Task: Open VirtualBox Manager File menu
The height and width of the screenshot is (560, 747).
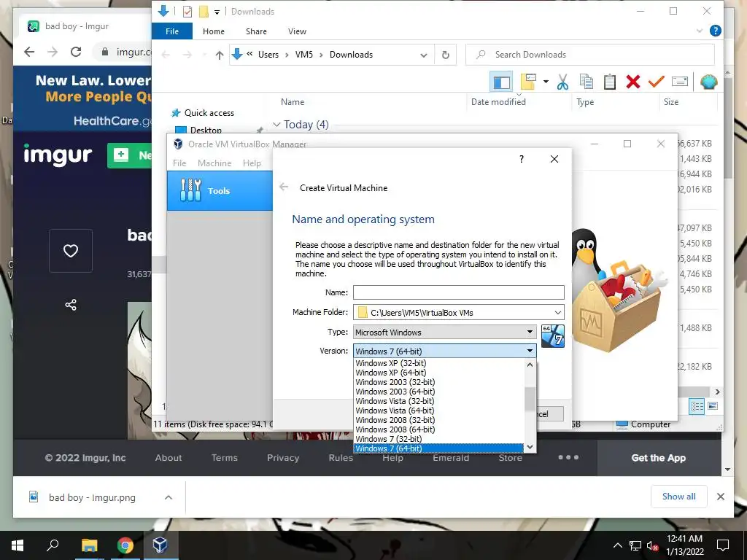Action: [179, 163]
